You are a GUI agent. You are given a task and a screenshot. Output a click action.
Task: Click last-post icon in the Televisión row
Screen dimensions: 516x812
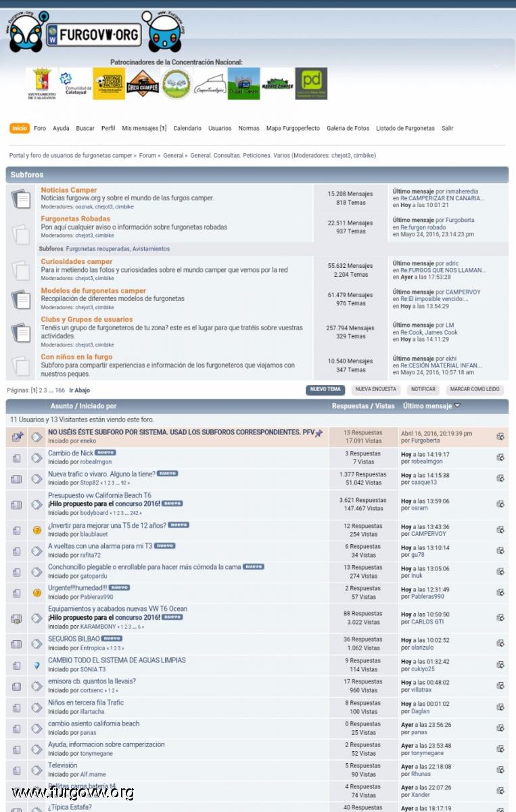tap(500, 770)
